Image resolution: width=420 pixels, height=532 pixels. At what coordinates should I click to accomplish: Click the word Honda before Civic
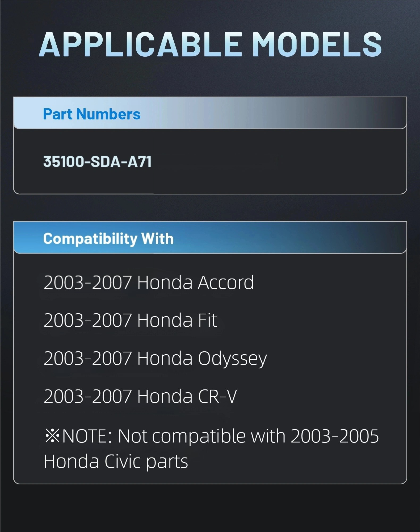pos(71,462)
